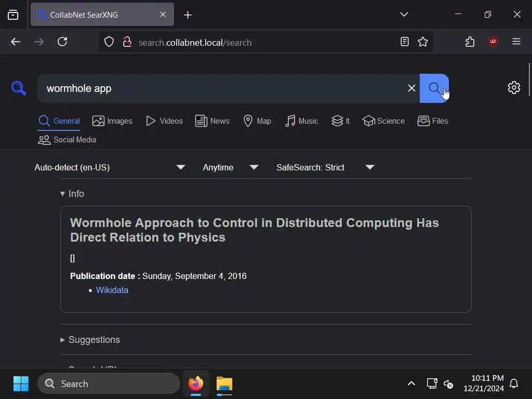Screen dimensions: 532x399
Task: Open the Auto-detect (en-US) language dropdown
Action: tap(110, 167)
